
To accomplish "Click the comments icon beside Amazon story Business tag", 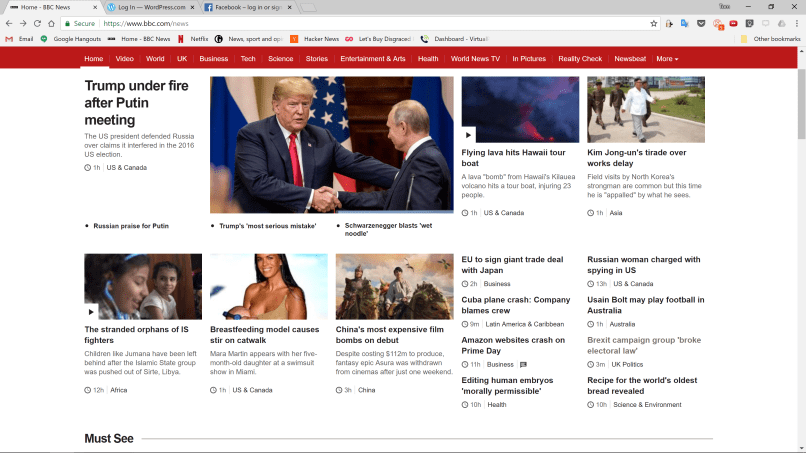I will coord(523,365).
